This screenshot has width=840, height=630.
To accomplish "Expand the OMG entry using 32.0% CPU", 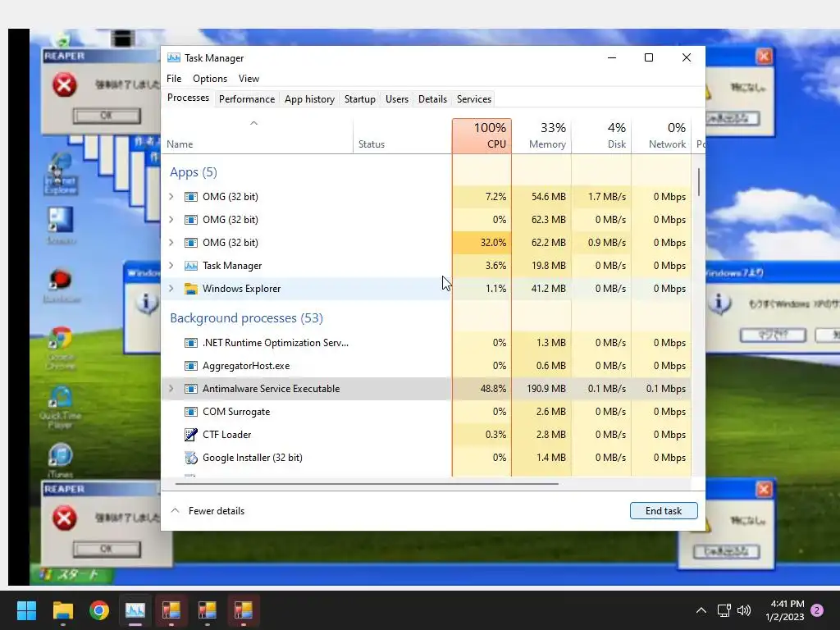I will tap(171, 243).
